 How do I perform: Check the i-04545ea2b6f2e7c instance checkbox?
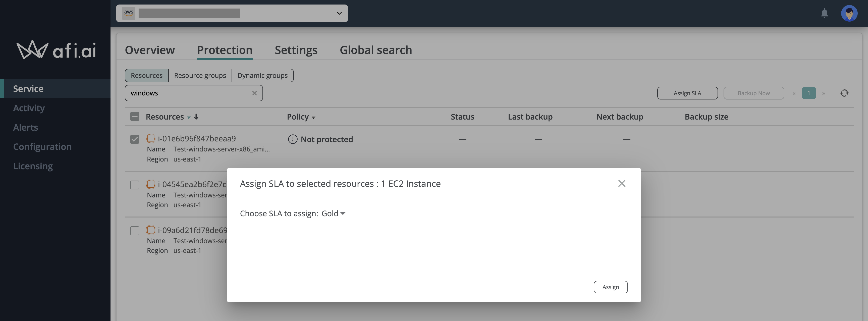[134, 185]
